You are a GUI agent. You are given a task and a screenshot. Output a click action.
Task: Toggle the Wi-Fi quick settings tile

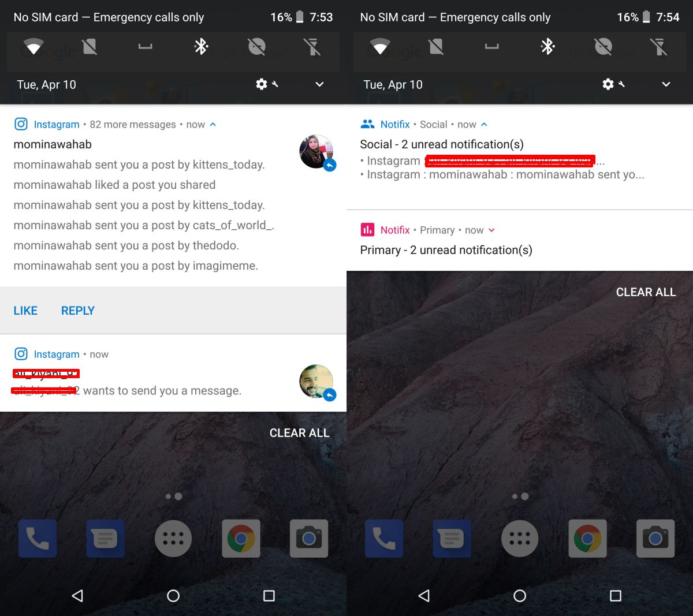pos(33,46)
